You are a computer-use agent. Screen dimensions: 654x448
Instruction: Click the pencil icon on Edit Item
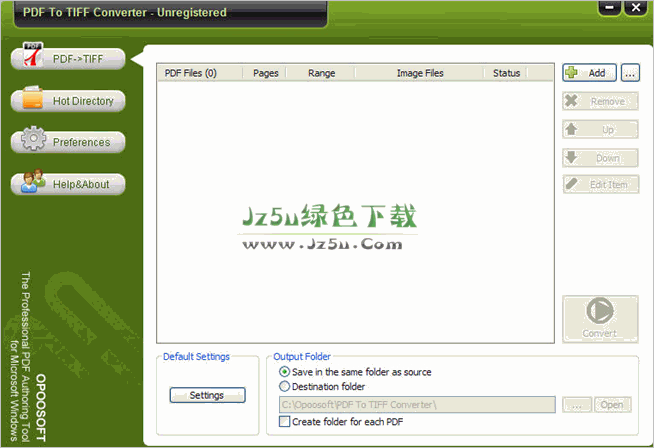571,184
